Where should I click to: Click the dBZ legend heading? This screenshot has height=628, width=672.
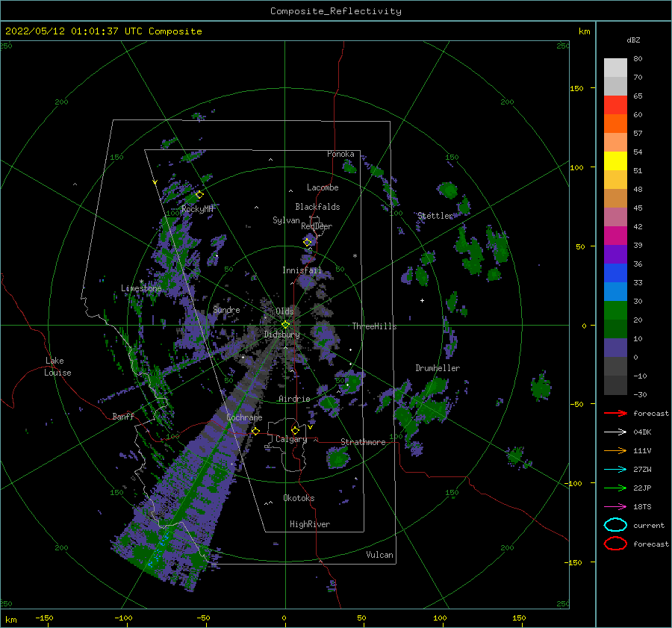(x=633, y=40)
